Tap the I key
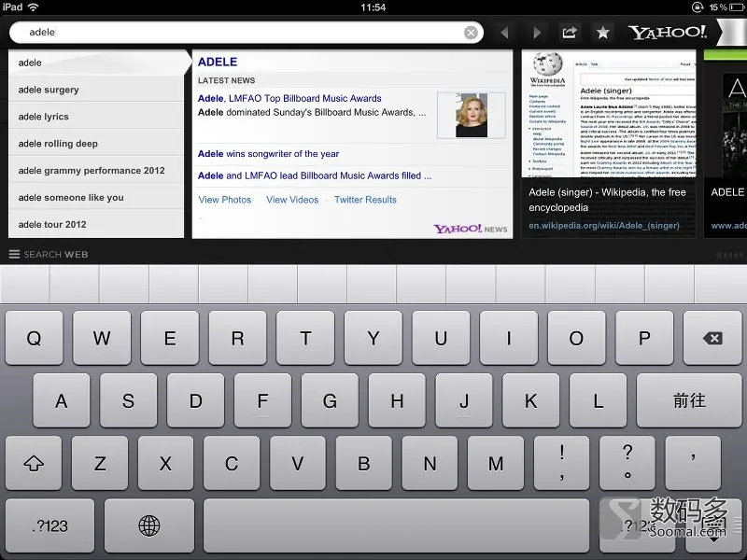This screenshot has height=560, width=747. click(x=509, y=338)
